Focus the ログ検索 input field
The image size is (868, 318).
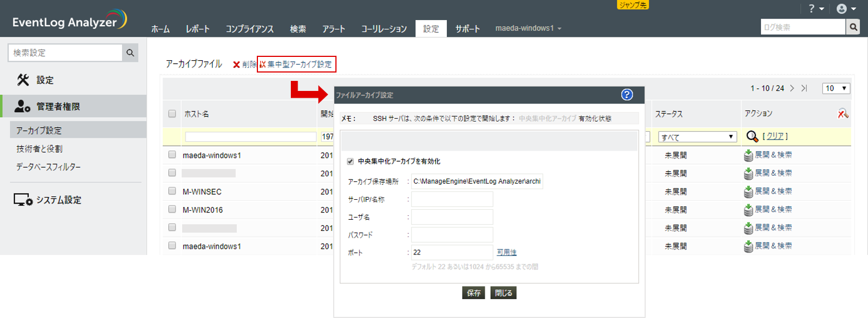[x=803, y=27]
